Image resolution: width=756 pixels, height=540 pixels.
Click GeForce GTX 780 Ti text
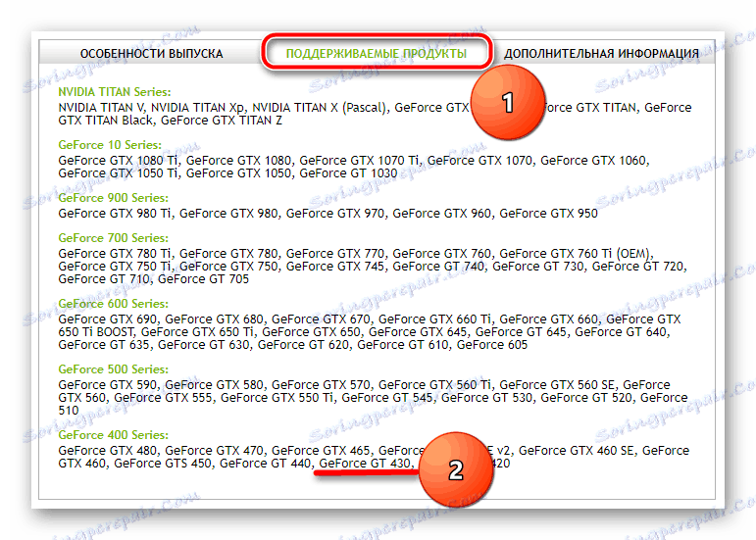pyautogui.click(x=115, y=254)
